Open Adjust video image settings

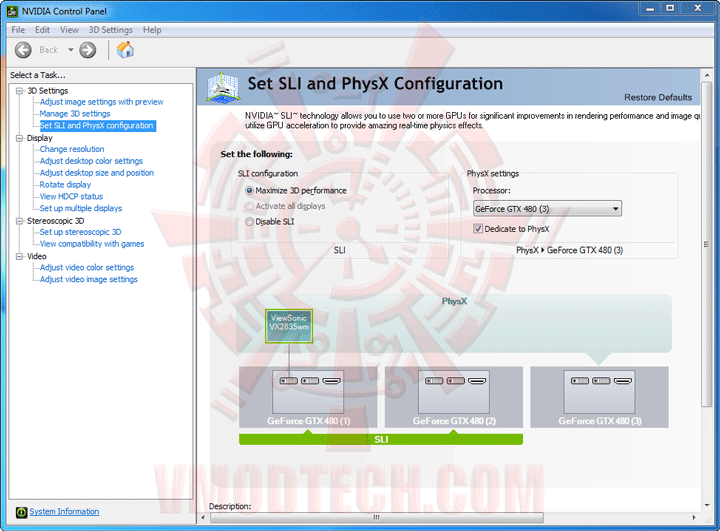point(89,279)
